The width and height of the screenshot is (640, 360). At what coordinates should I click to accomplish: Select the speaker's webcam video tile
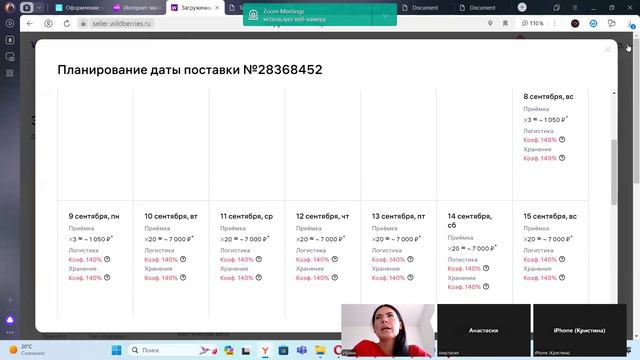click(x=388, y=330)
